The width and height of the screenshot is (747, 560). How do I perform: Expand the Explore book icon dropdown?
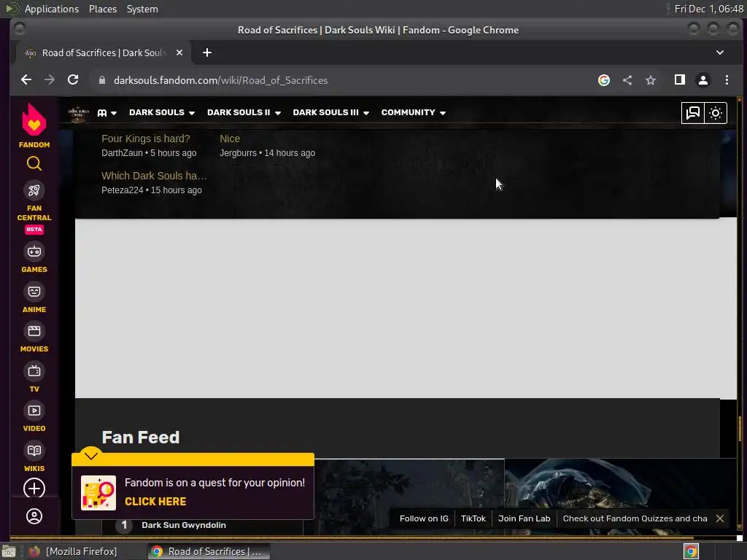[107, 113]
